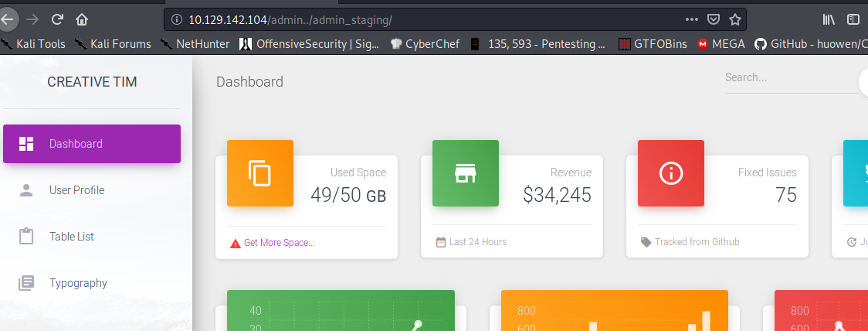
Task: Go to the browser home page icon
Action: click(x=82, y=19)
